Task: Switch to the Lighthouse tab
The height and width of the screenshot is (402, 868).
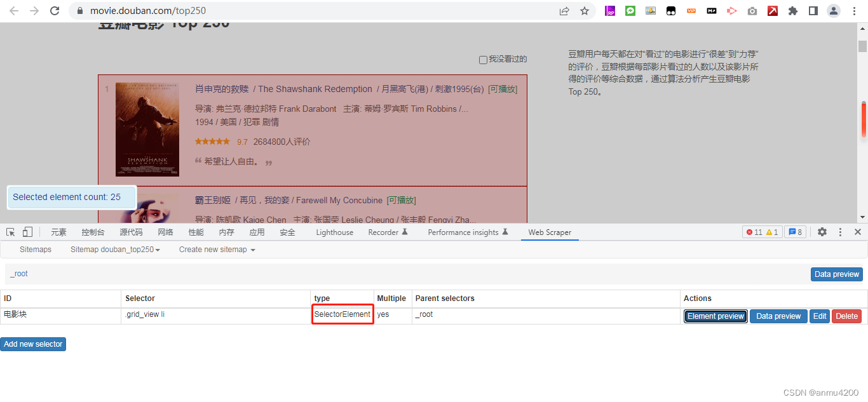Action: (x=335, y=232)
